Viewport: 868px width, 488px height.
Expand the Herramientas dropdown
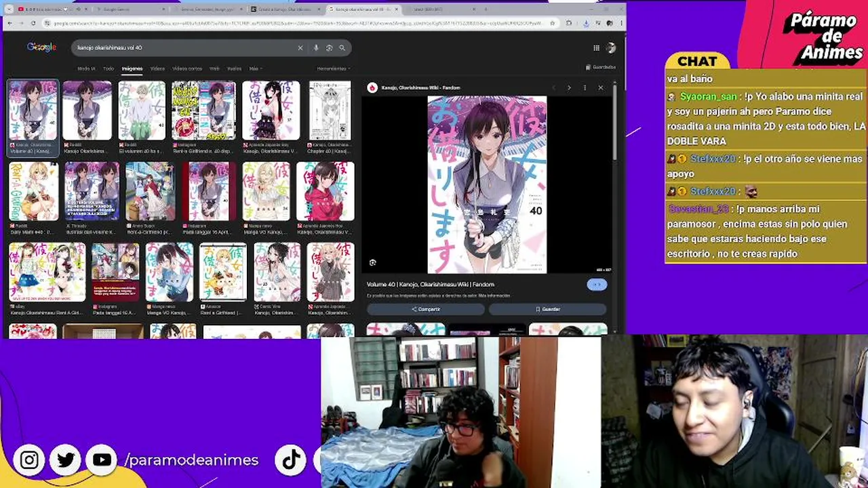point(333,68)
